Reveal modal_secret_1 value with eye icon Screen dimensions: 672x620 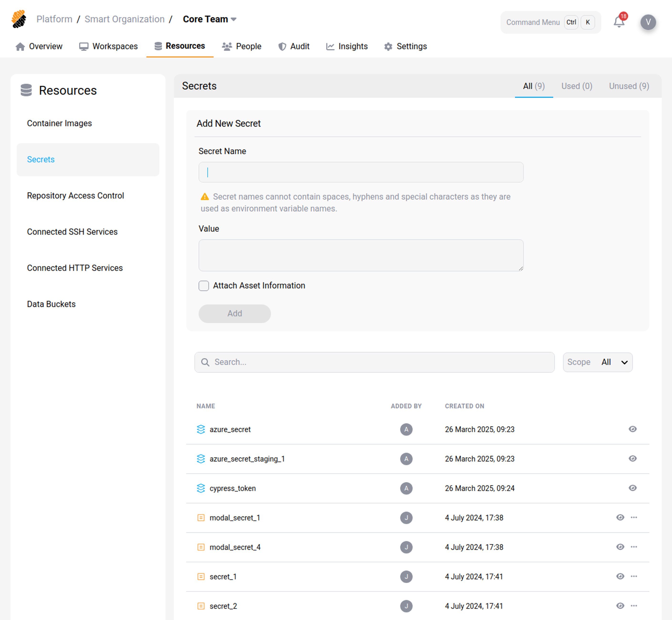(620, 518)
